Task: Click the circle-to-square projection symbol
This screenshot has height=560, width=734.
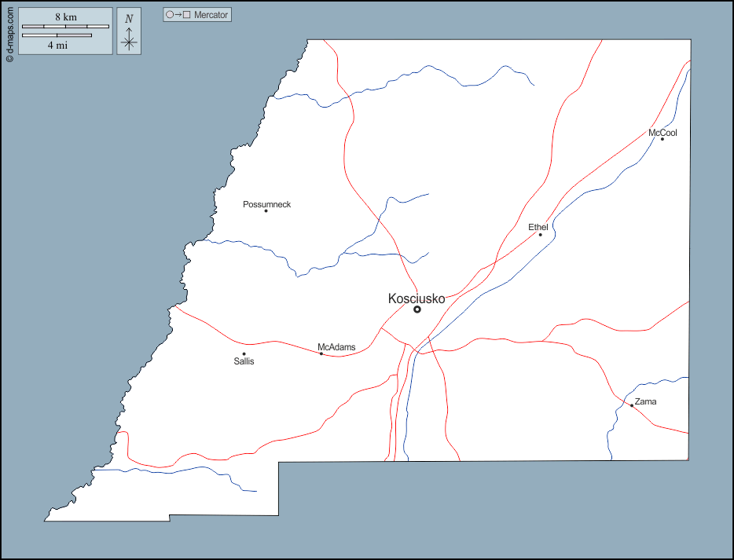Action: tap(179, 15)
